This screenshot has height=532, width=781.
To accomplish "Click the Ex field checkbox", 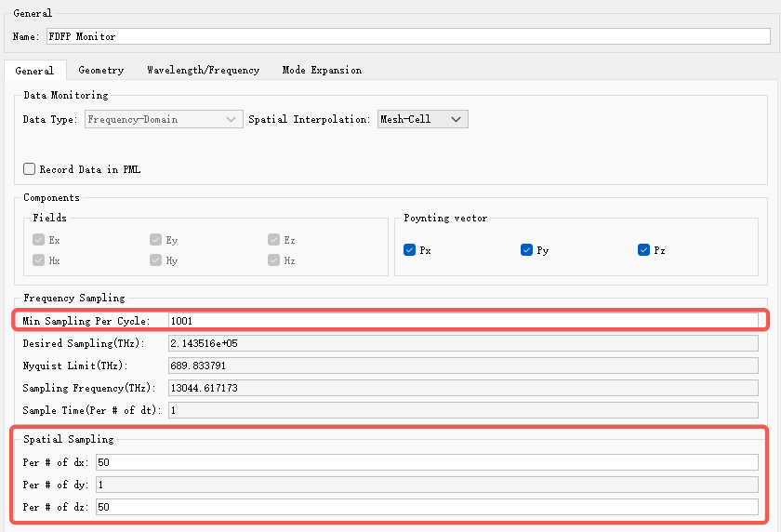I will pos(38,240).
